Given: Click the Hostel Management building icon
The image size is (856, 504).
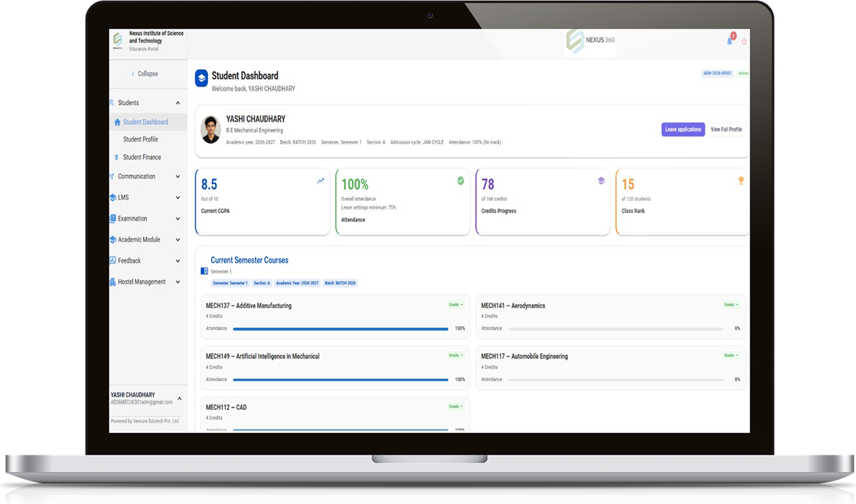Looking at the screenshot, I should [x=113, y=282].
